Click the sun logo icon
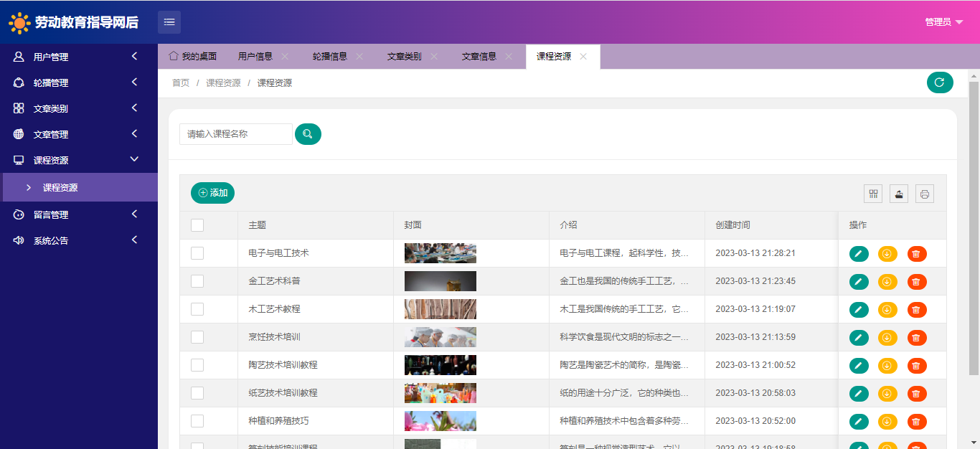980x449 pixels. click(19, 23)
